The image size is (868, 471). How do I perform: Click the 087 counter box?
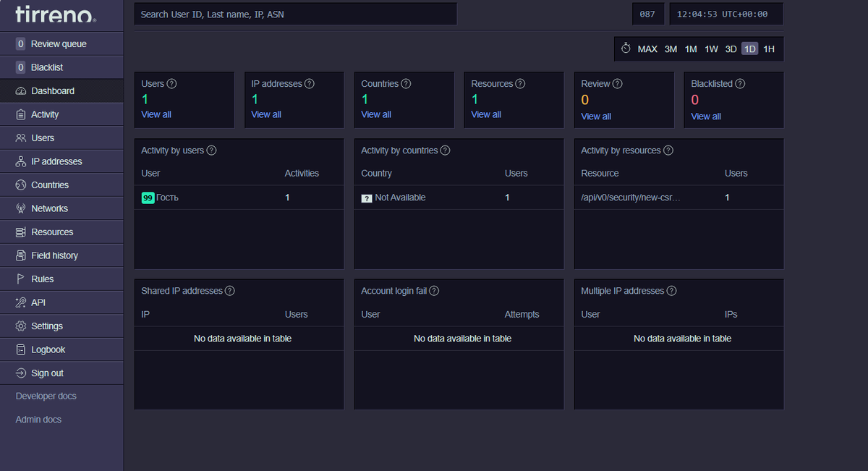tap(647, 14)
